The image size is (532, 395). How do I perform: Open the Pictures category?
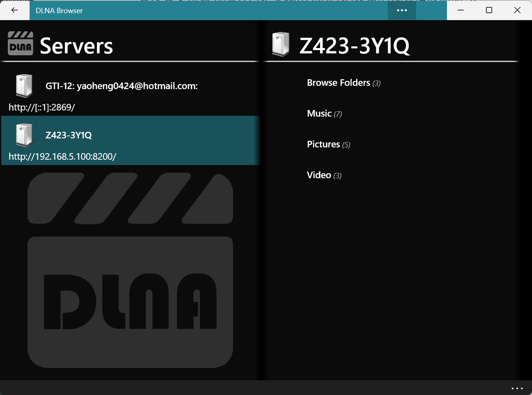(x=329, y=144)
